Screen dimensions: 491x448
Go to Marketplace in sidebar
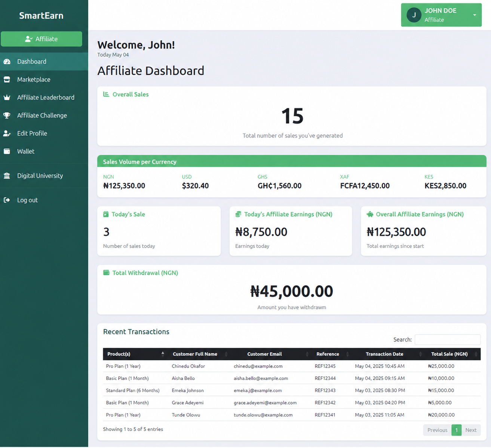pos(44,80)
